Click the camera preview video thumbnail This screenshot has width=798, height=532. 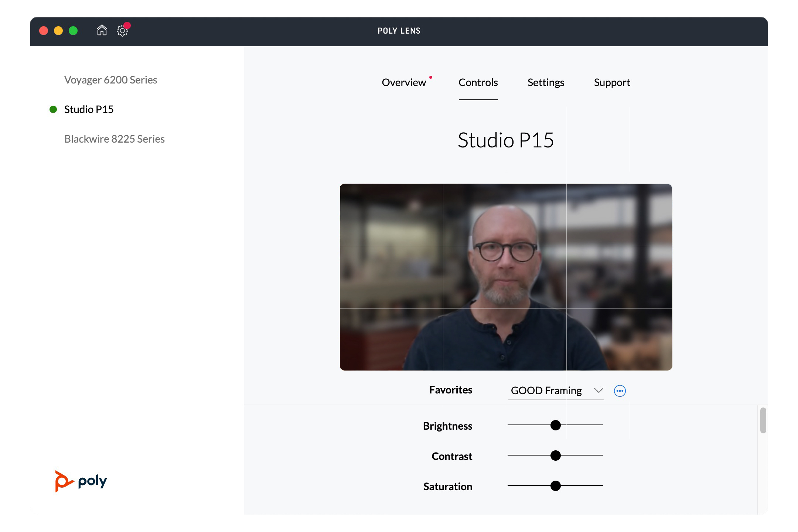[506, 277]
